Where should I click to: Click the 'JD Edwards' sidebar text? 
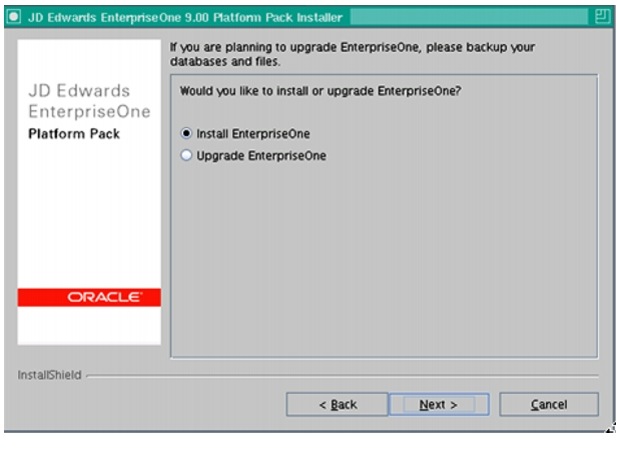(79, 91)
